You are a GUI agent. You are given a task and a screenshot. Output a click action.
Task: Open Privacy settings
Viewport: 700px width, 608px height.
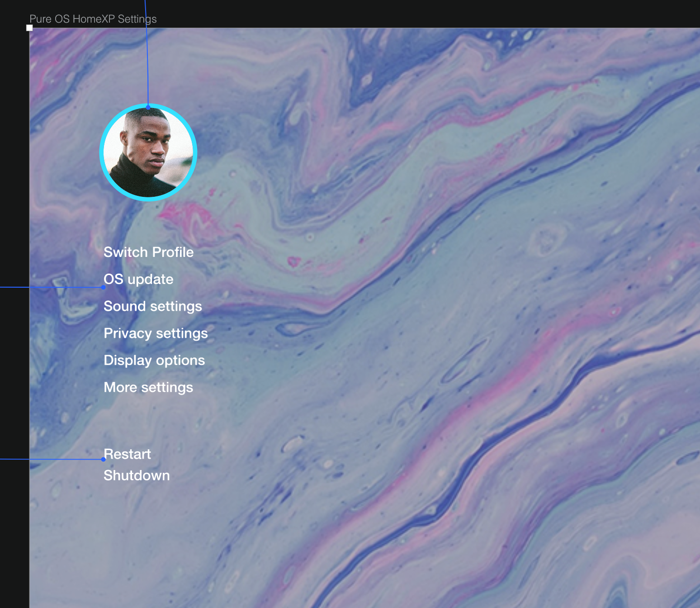coord(156,333)
